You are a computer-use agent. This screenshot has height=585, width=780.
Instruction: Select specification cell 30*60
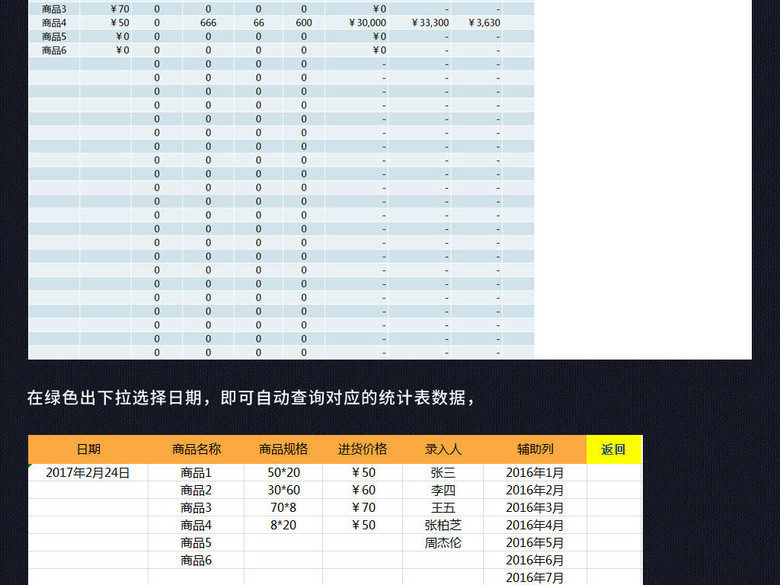click(284, 490)
